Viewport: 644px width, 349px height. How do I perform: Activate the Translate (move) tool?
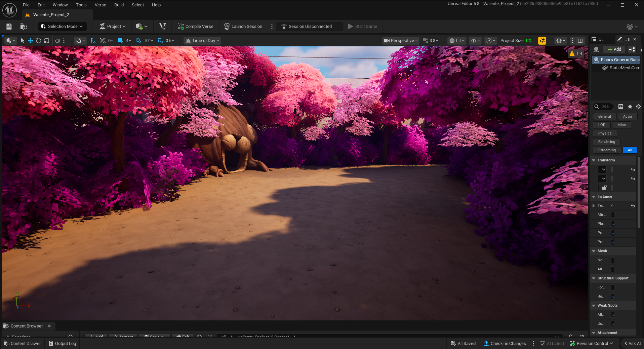pyautogui.click(x=31, y=41)
